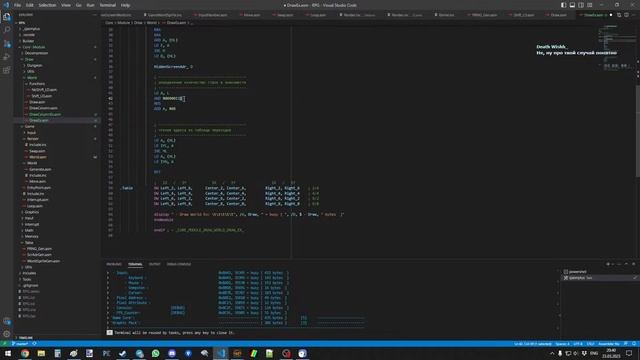Image resolution: width=640 pixels, height=360 pixels.
Task: Launch Chrome from the taskbar
Action: [25, 353]
